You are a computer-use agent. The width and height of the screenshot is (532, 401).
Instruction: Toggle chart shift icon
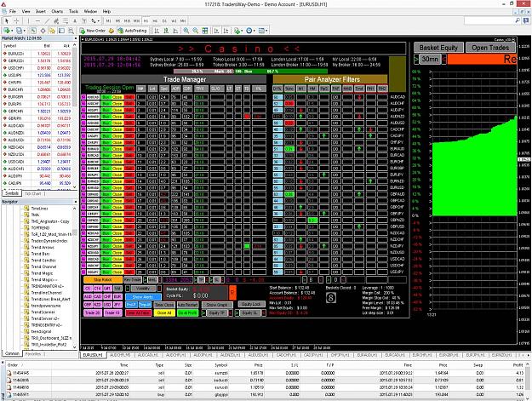[x=226, y=31]
